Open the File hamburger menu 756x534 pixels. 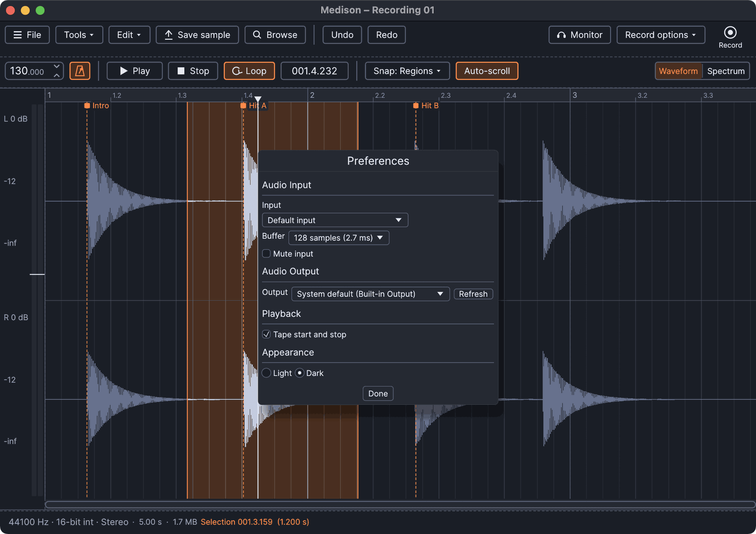coord(27,35)
